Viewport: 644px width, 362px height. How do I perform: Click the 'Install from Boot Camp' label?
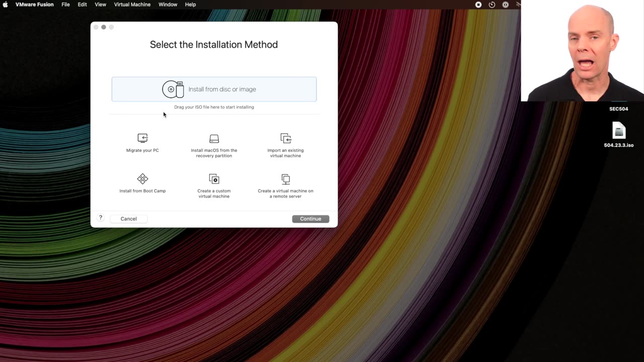pyautogui.click(x=142, y=191)
